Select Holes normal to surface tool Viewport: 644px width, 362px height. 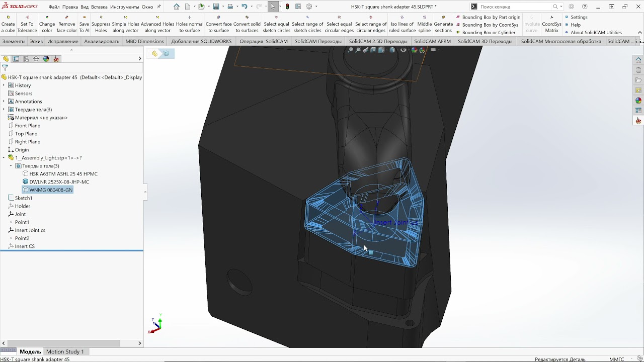(190, 24)
